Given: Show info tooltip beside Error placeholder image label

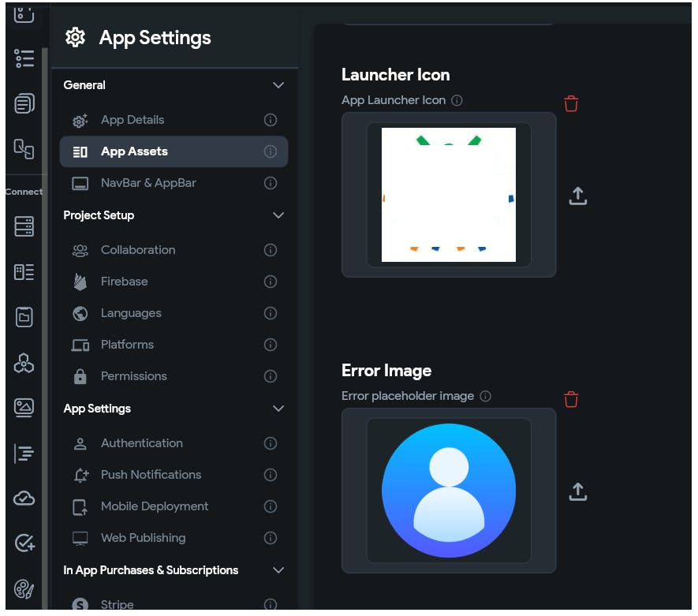Looking at the screenshot, I should click(485, 396).
